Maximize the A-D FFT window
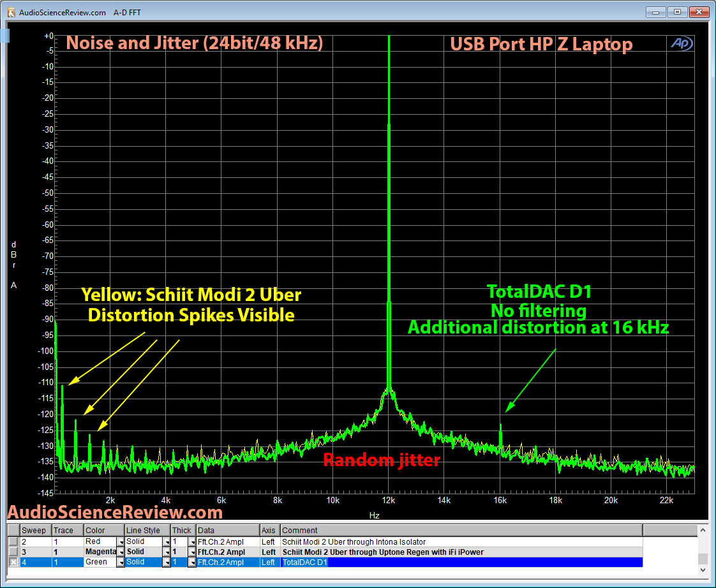716x588 pixels. [677, 12]
